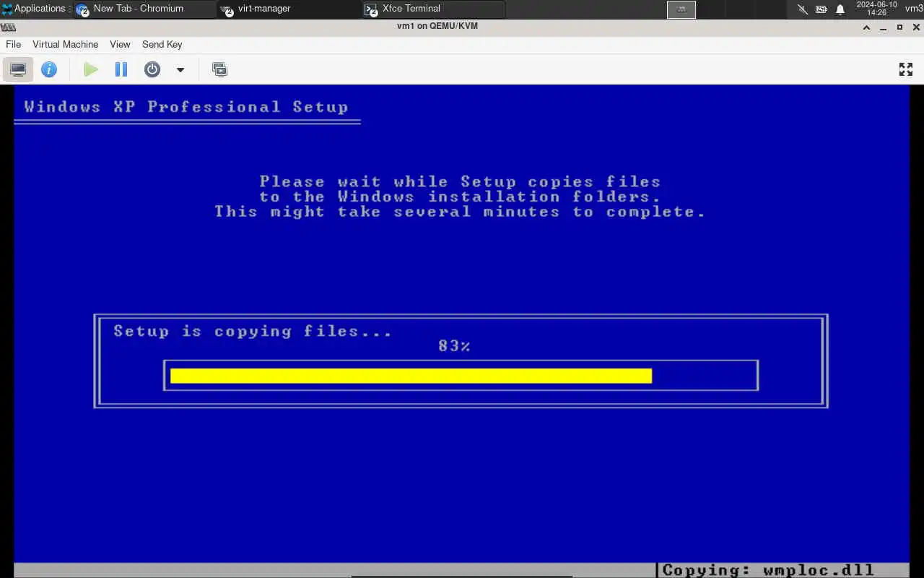Click the 83% progress text
The width and height of the screenshot is (924, 578).
(454, 346)
